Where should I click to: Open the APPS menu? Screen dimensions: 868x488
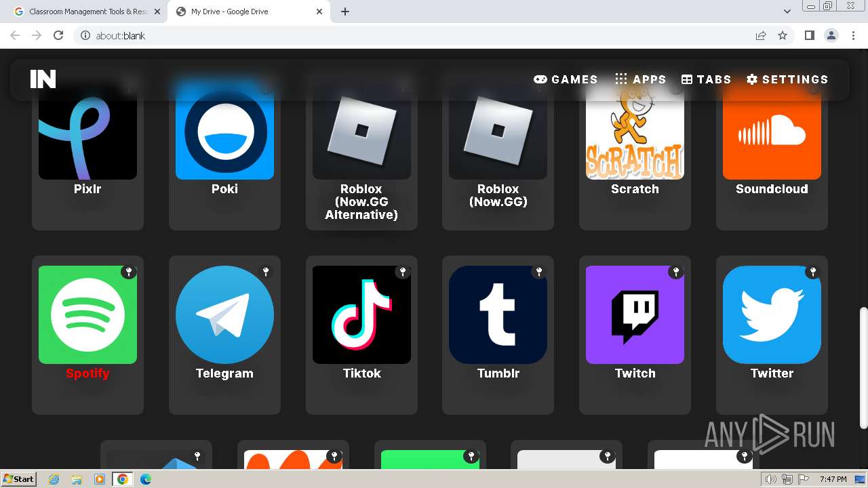[640, 79]
